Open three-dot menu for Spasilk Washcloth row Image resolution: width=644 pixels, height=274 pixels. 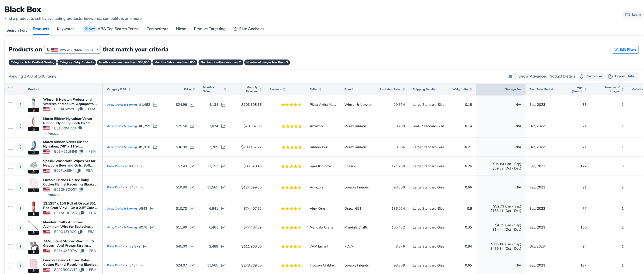20,166
